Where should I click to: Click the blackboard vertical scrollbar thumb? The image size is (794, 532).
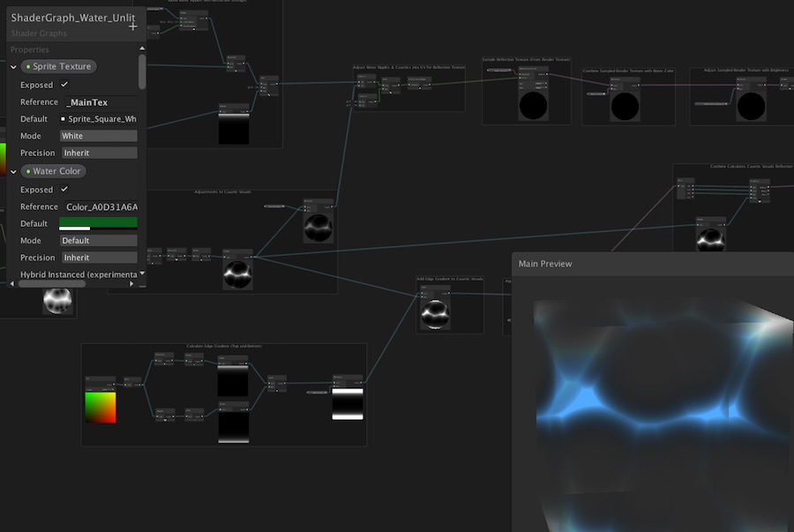[142, 71]
